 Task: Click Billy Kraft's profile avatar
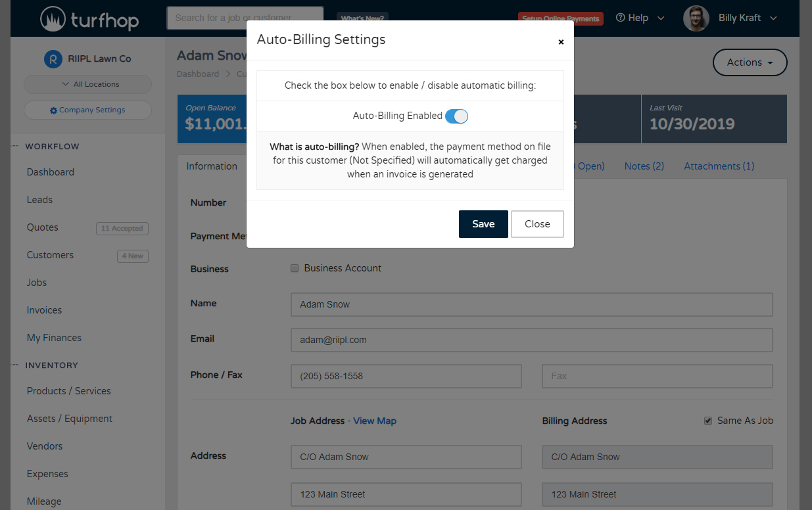[696, 18]
